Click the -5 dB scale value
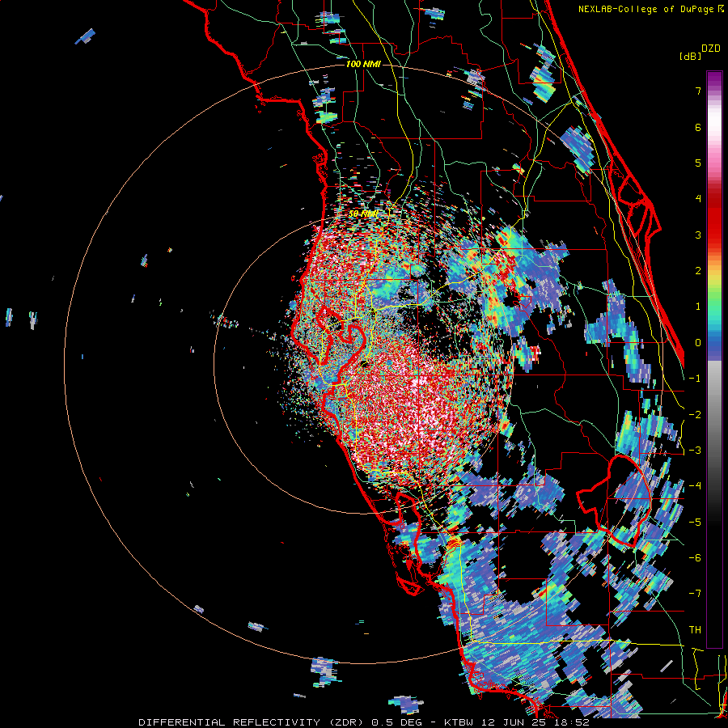This screenshot has height=728, width=728. click(x=695, y=523)
